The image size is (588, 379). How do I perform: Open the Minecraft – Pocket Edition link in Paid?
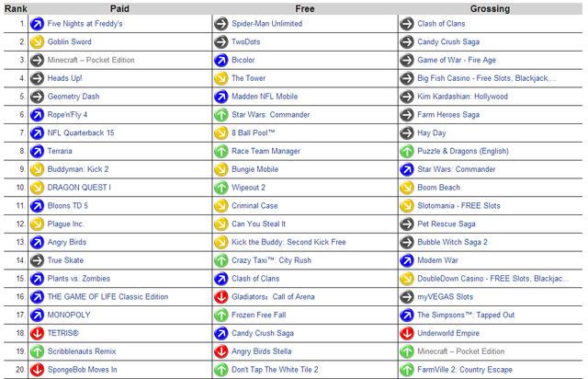click(90, 60)
